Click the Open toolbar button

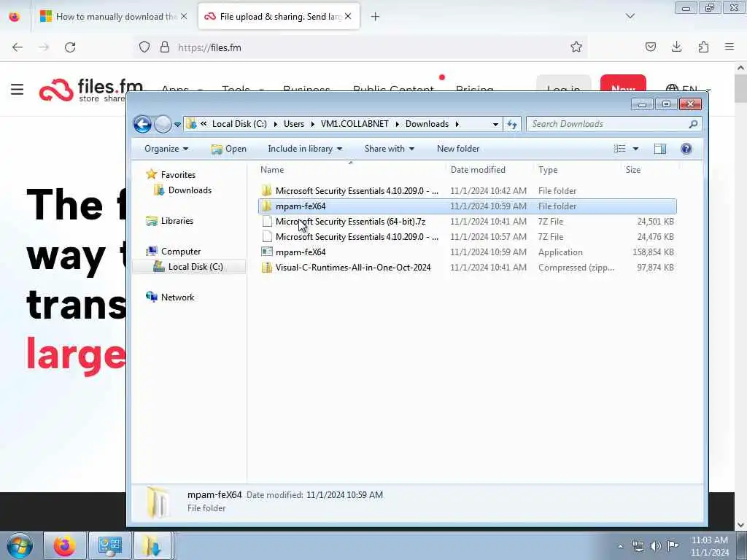coord(228,149)
